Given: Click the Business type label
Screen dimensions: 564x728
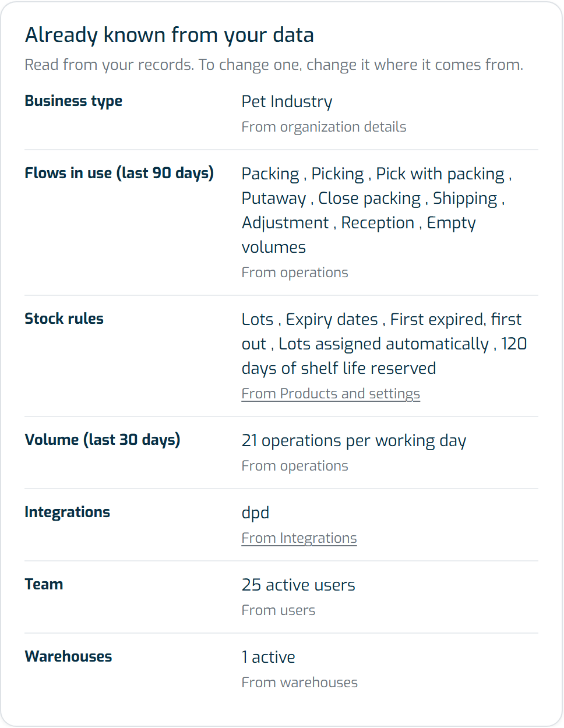Looking at the screenshot, I should click(x=73, y=101).
